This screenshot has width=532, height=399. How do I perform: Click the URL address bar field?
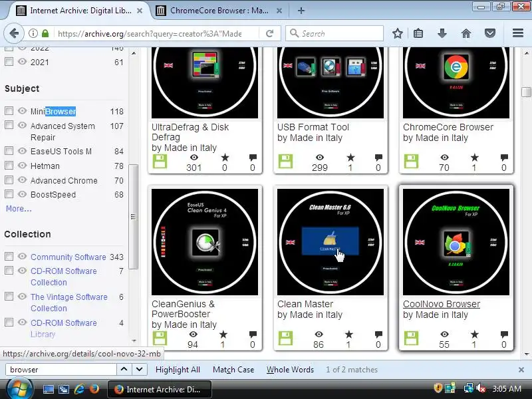pos(149,34)
